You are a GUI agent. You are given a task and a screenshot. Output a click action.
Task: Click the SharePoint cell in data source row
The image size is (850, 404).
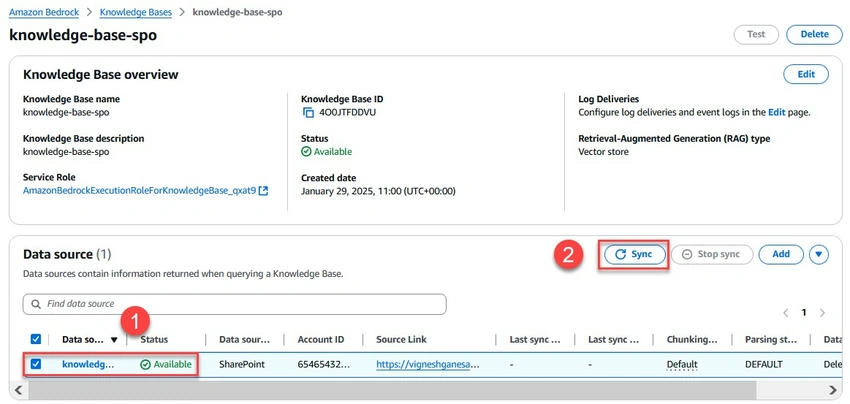(x=242, y=364)
